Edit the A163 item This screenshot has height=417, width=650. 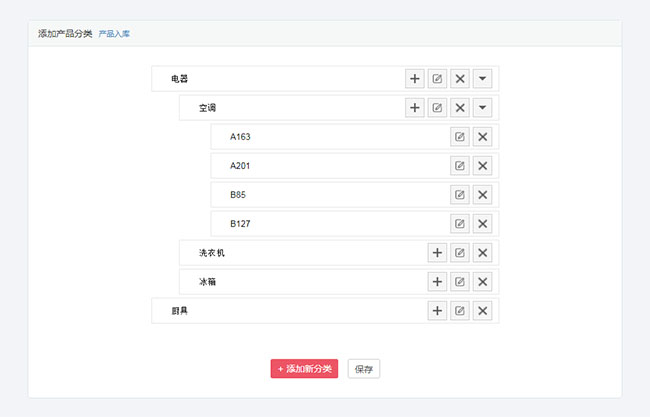pos(460,137)
